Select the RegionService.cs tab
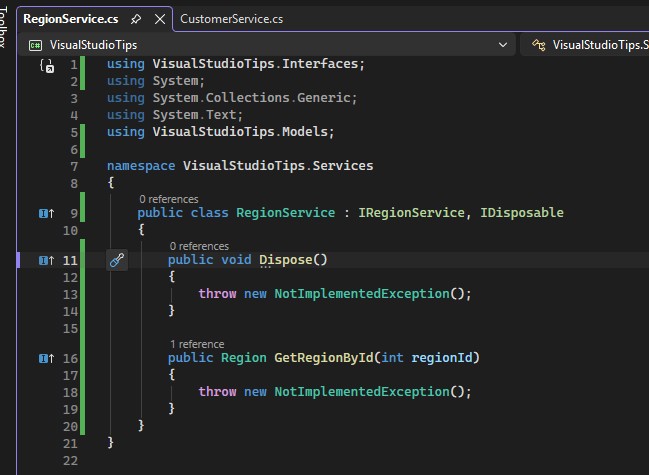649x475 pixels. [x=71, y=19]
